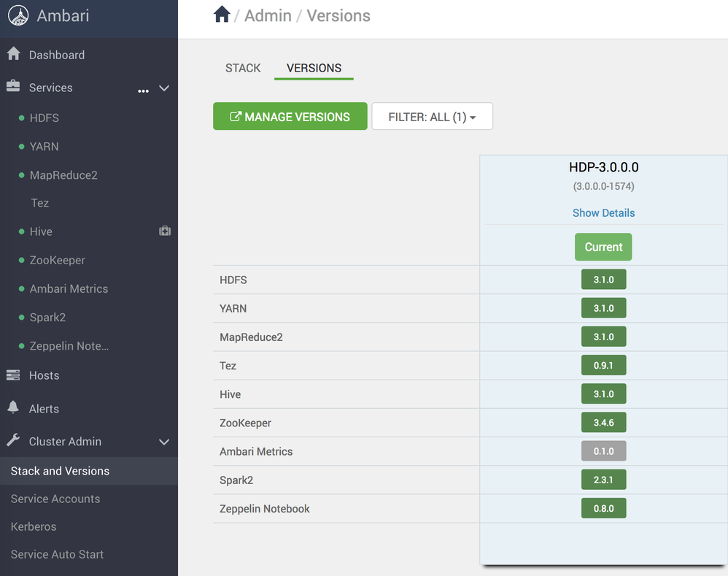Image resolution: width=728 pixels, height=576 pixels.
Task: Open Spark2 service in sidebar
Action: point(47,318)
